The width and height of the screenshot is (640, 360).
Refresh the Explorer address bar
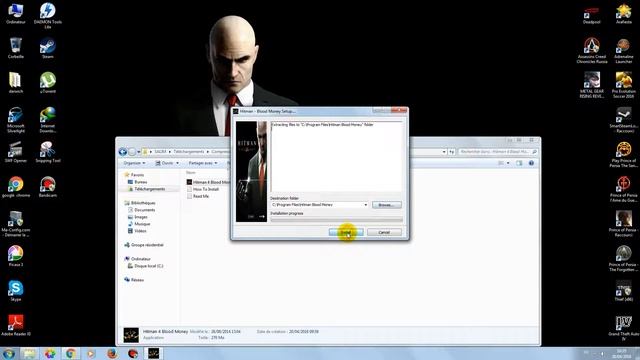tap(452, 152)
